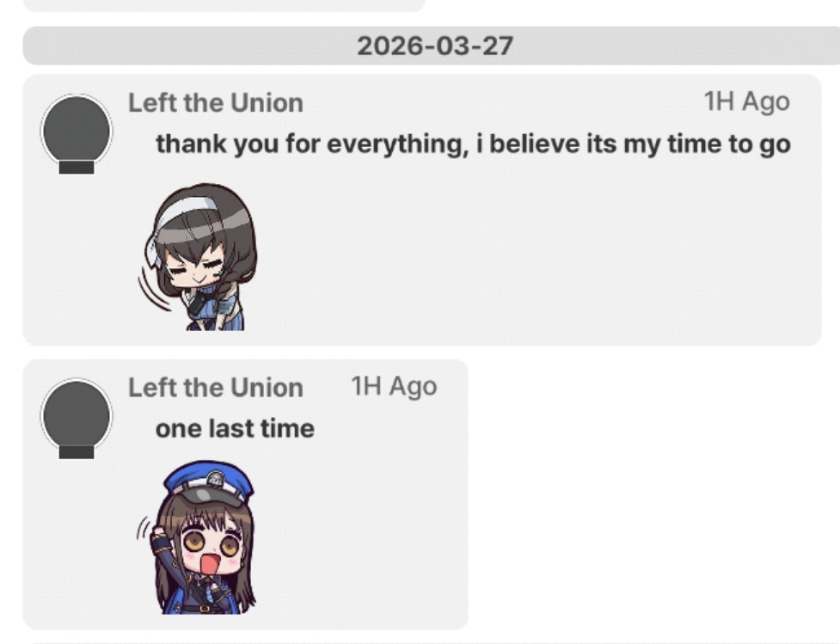The width and height of the screenshot is (840, 644).
Task: Click the partially visible message bubble above date
Action: 224,5
